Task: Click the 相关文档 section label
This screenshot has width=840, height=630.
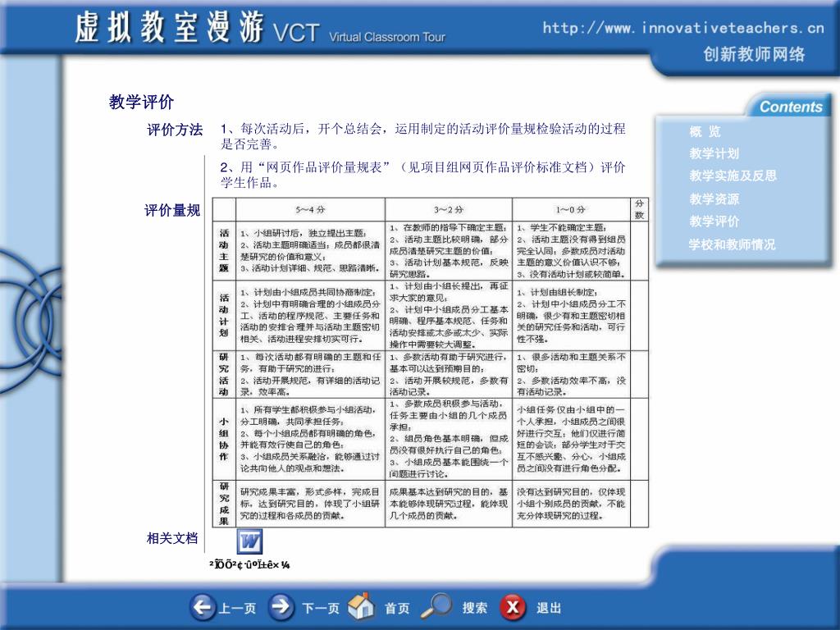Action: coord(172,538)
